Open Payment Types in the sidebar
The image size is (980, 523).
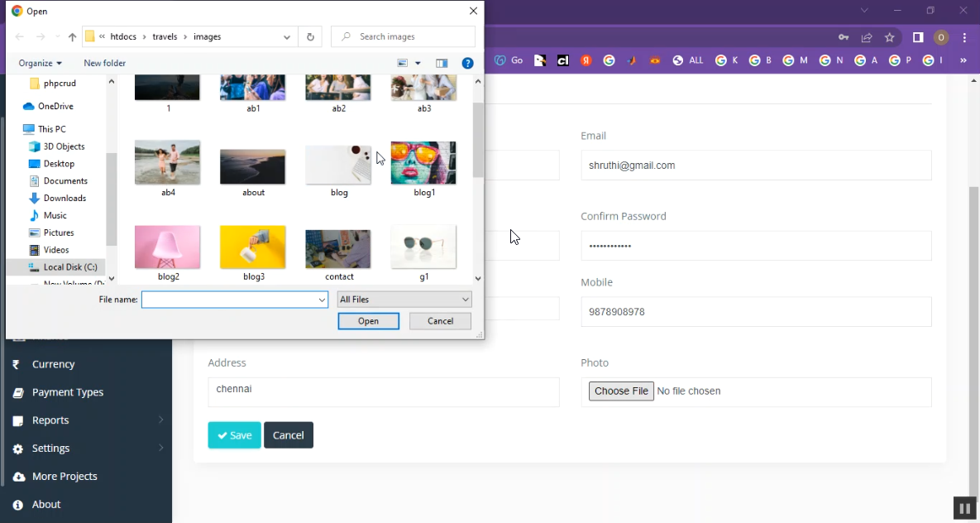(68, 392)
